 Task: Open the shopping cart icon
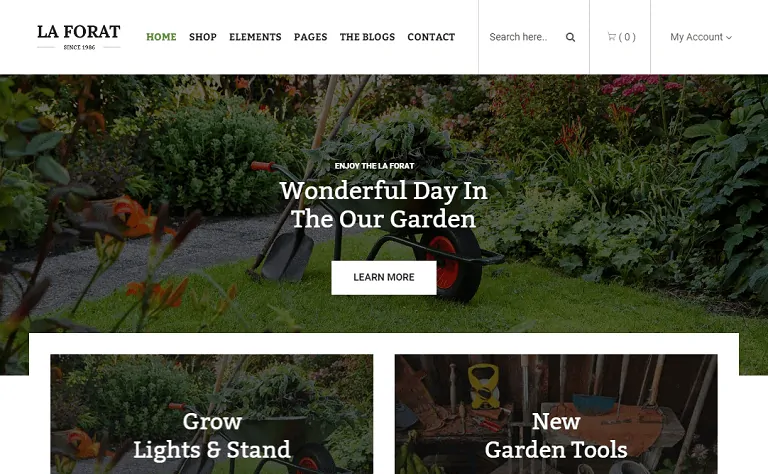coord(611,36)
